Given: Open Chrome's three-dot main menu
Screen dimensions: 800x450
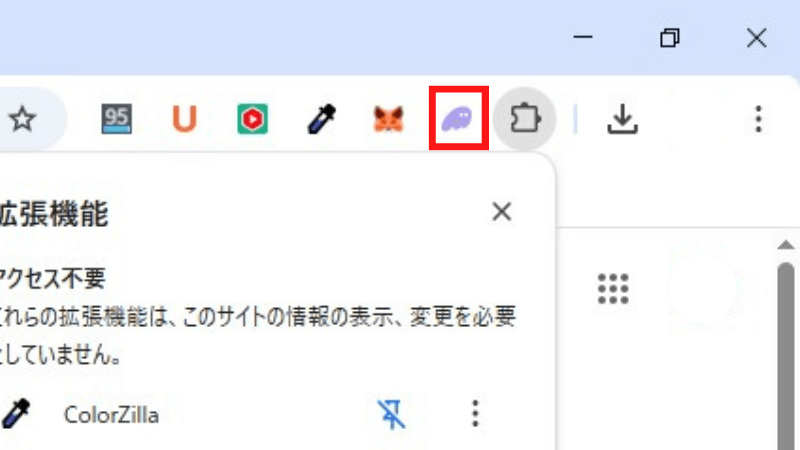Looking at the screenshot, I should click(759, 119).
